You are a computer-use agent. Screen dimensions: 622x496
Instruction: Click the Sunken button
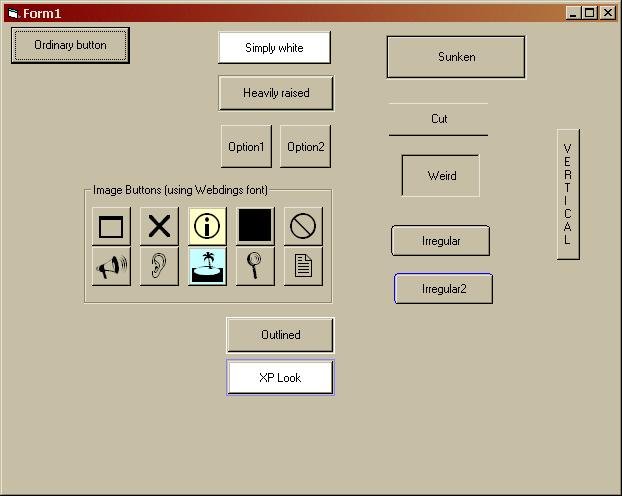(456, 57)
